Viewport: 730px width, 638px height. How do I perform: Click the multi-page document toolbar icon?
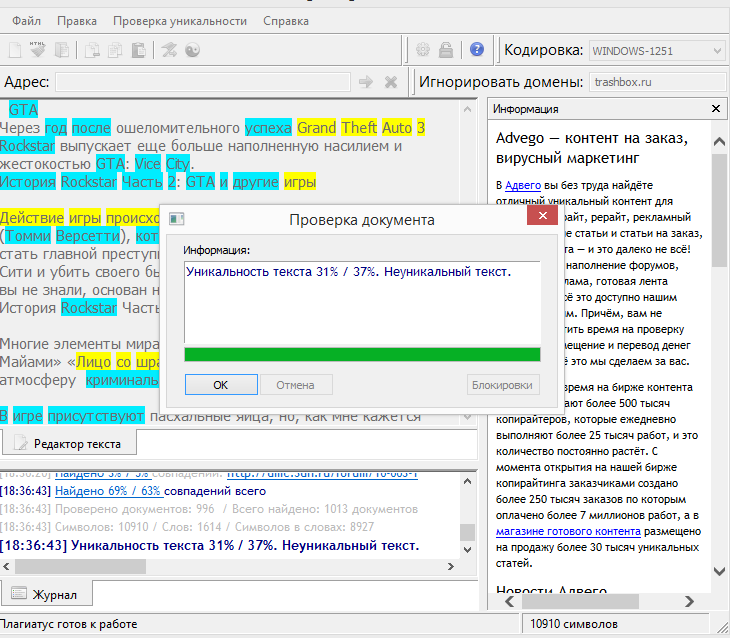[x=61, y=50]
